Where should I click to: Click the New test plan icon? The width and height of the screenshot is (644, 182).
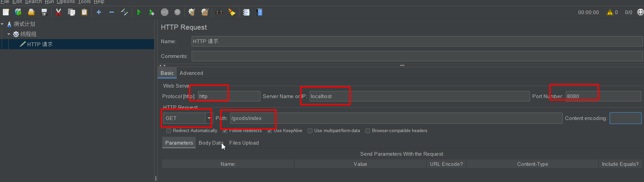pyautogui.click(x=6, y=12)
